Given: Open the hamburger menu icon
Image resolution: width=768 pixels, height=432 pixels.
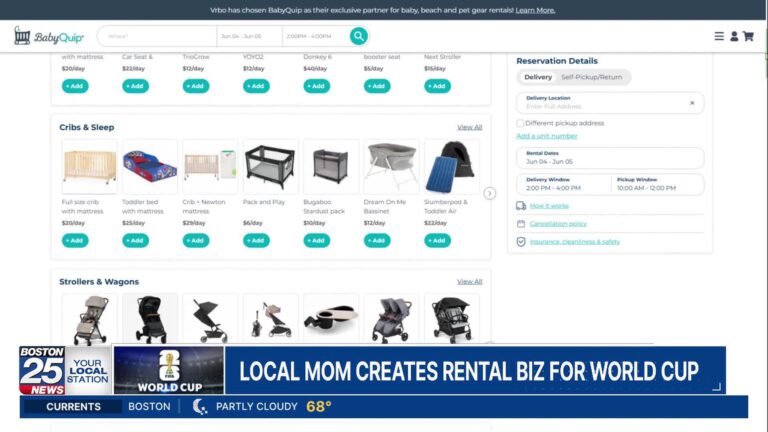Looking at the screenshot, I should [x=719, y=36].
